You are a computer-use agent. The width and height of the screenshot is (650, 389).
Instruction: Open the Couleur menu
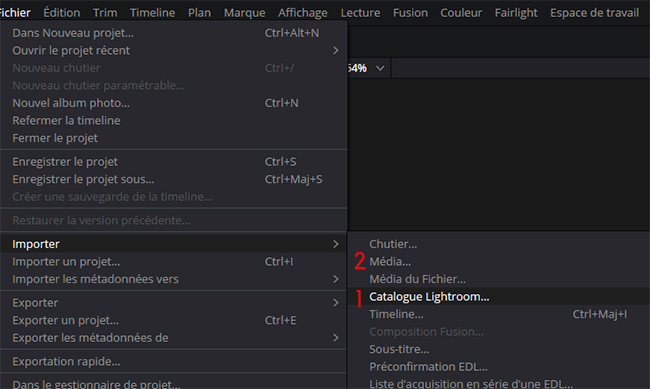[461, 13]
